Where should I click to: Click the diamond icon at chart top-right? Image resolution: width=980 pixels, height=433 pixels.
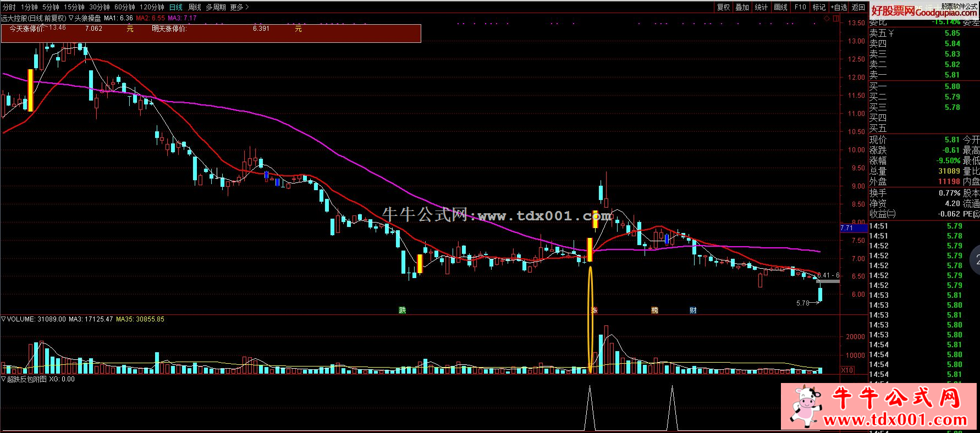pos(827,19)
